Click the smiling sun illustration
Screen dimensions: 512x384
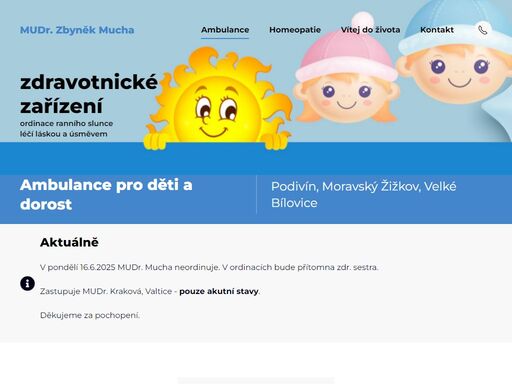218,99
